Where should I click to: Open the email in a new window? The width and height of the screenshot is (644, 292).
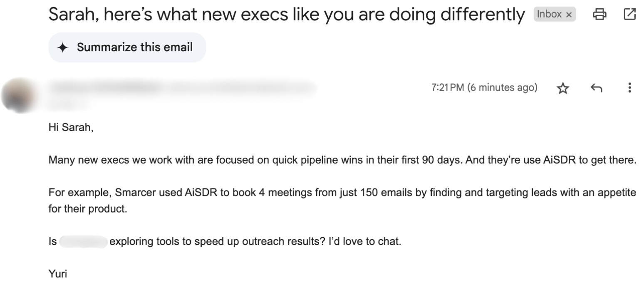tap(630, 15)
